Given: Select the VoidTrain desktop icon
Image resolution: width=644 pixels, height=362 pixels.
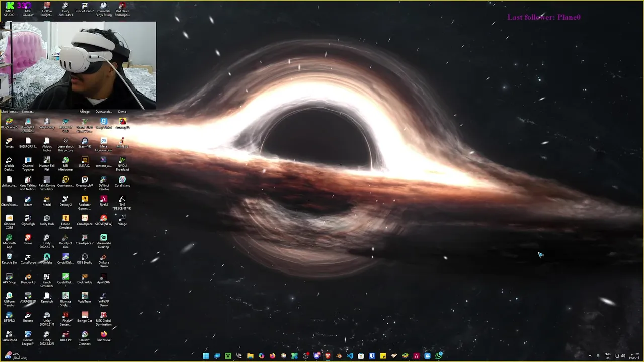Looking at the screenshot, I should click(85, 298).
